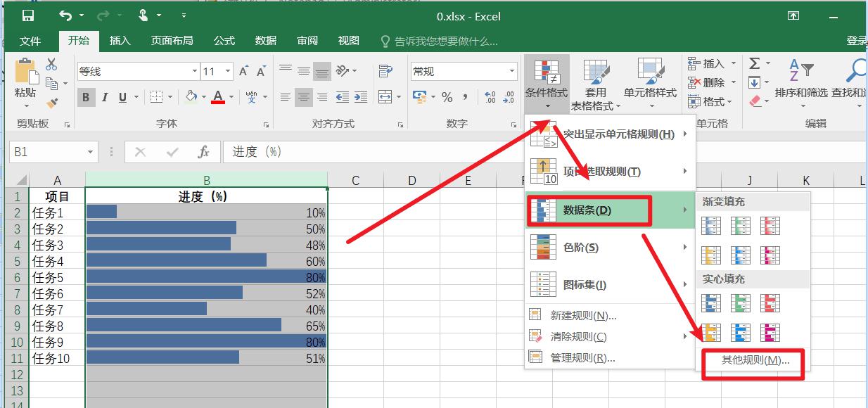Open the 色阶 submenu

(x=610, y=247)
